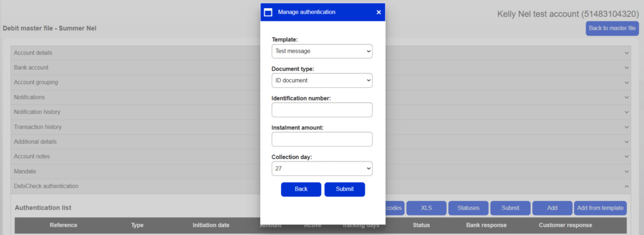This screenshot has height=235, width=644.
Task: Expand the Bank account section
Action: [321, 68]
